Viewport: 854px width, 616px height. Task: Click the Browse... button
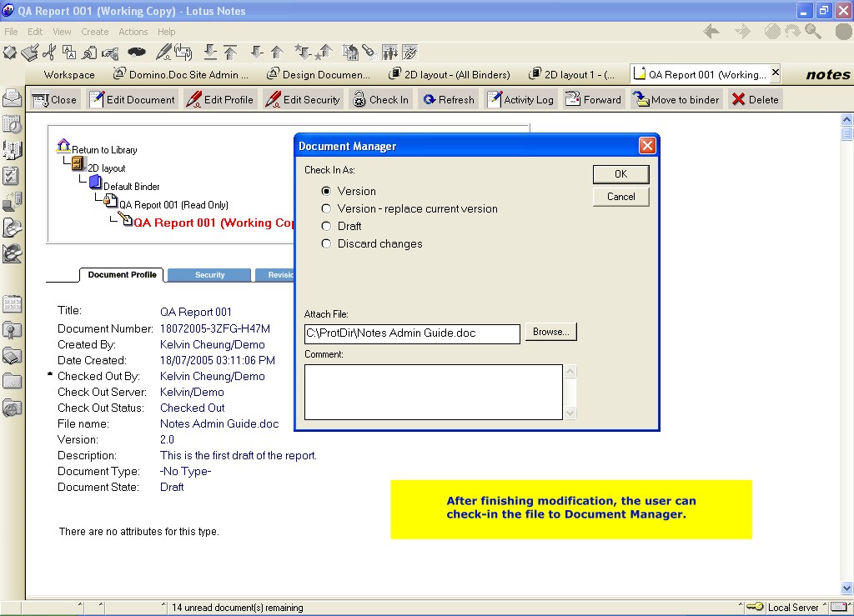coord(550,332)
